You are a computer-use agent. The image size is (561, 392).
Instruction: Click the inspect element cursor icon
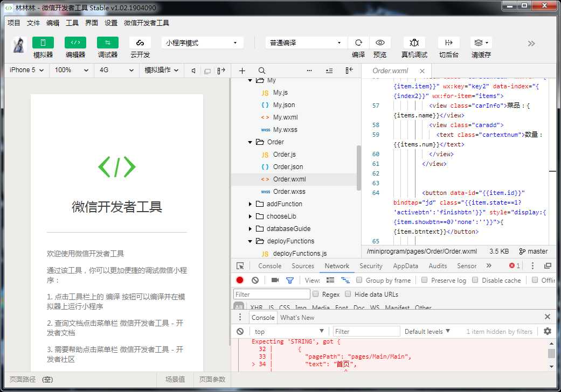click(240, 266)
